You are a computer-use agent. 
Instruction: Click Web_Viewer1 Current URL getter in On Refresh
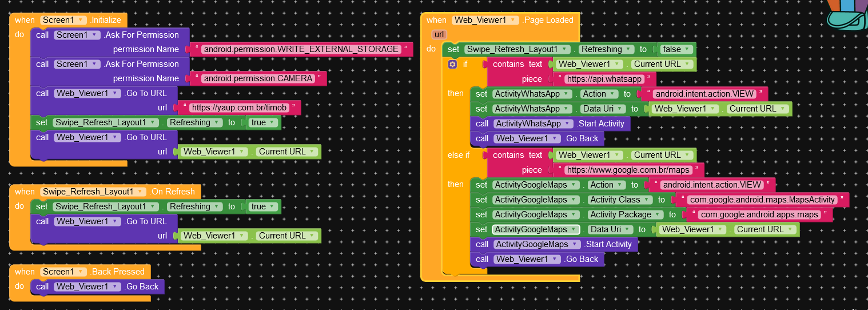click(249, 236)
